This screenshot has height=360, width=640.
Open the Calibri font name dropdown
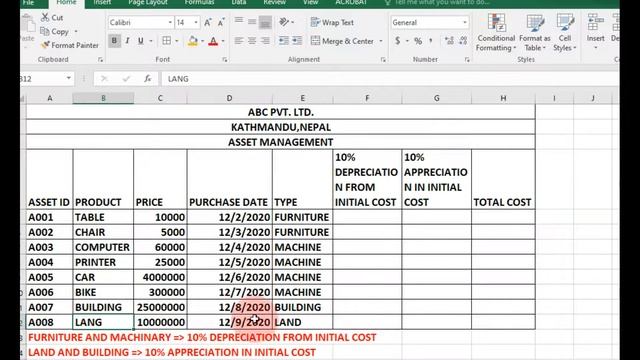click(170, 22)
